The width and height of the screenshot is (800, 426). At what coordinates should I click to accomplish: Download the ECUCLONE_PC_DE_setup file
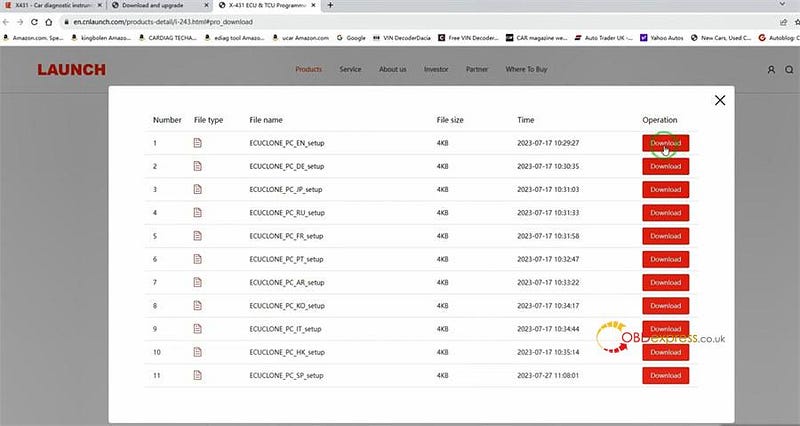[665, 166]
